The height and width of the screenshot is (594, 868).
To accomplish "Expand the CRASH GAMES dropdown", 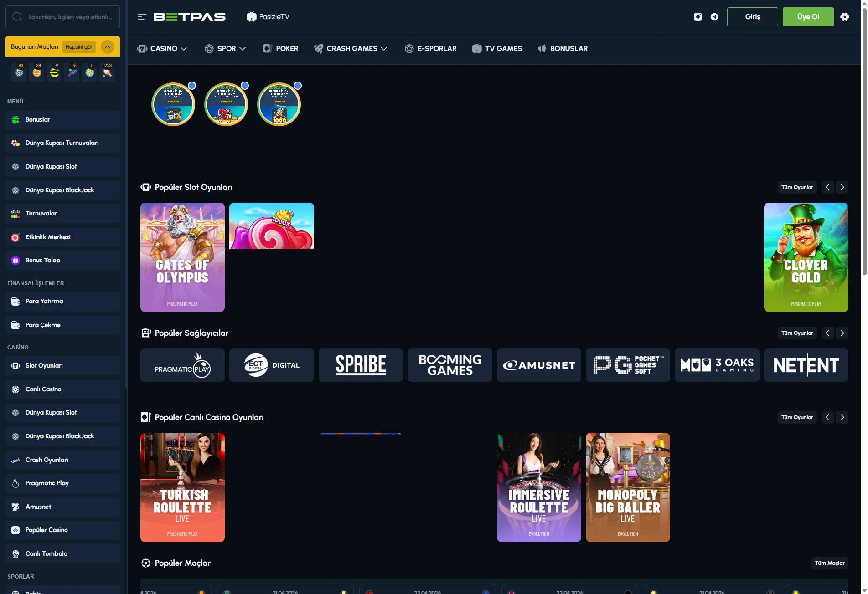I will 350,49.
